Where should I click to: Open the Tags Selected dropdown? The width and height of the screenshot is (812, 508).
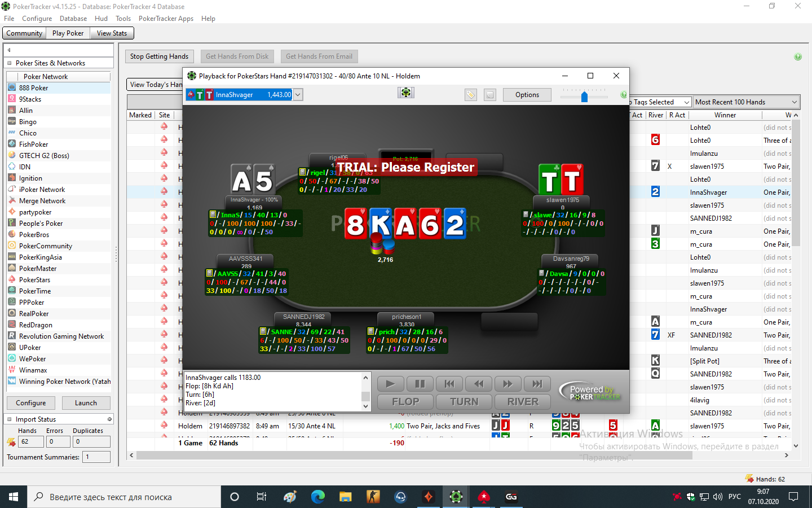pos(660,102)
